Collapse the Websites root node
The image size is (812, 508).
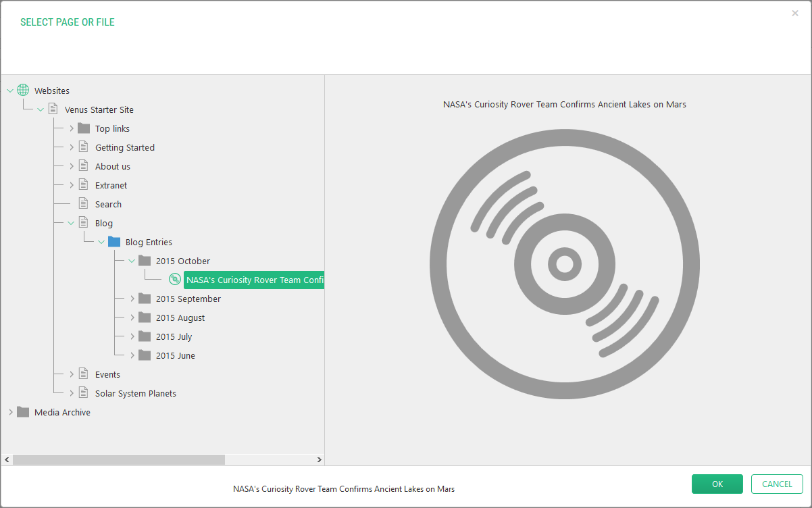coord(10,91)
